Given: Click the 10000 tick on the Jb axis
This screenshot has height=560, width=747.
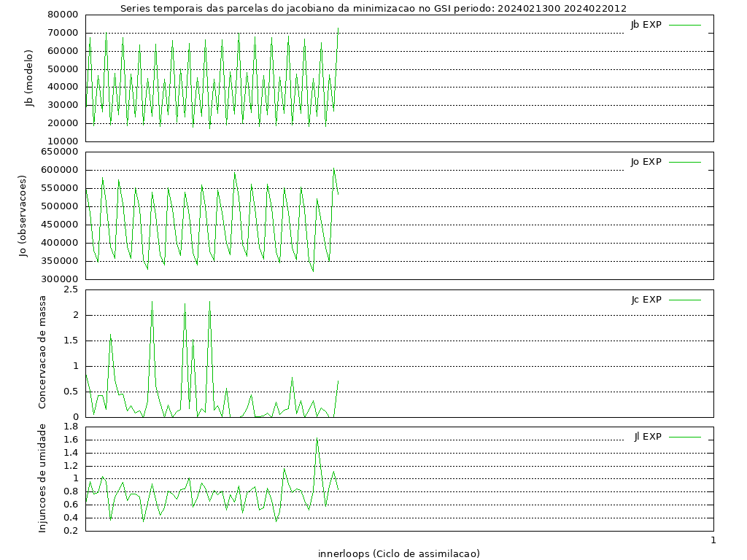Looking at the screenshot, I should (64, 141).
